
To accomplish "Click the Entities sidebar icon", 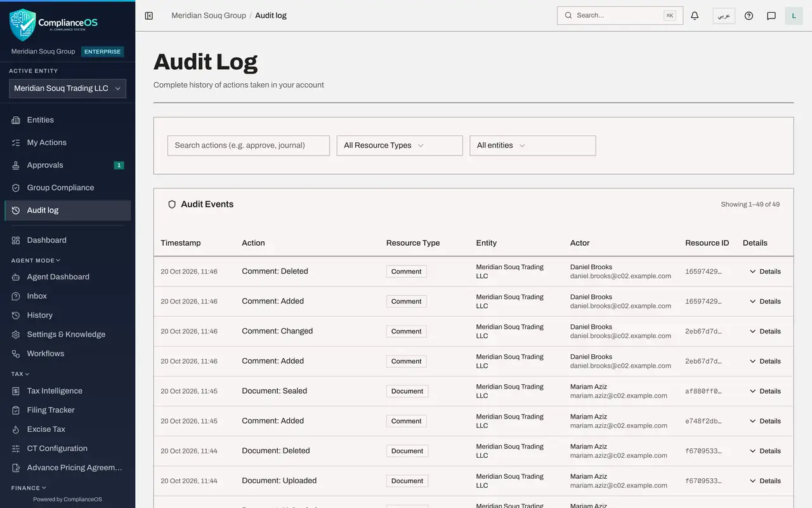I will tap(16, 120).
